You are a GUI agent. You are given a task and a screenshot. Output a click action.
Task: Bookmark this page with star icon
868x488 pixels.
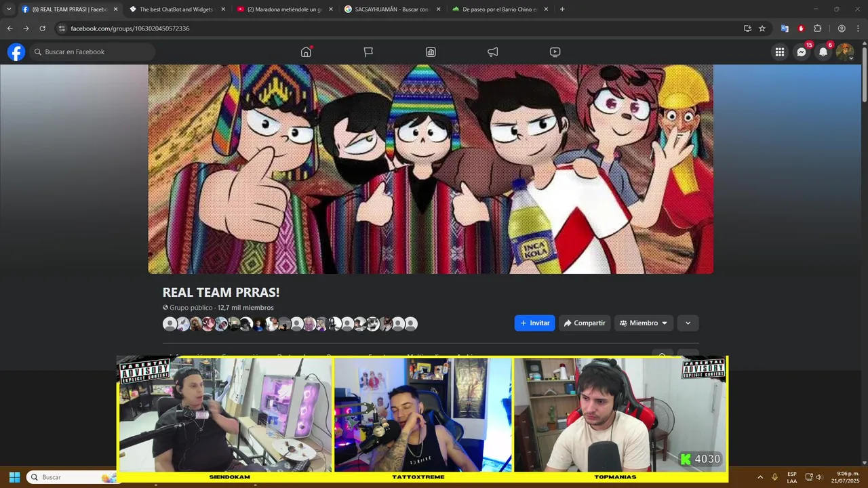[x=762, y=28]
